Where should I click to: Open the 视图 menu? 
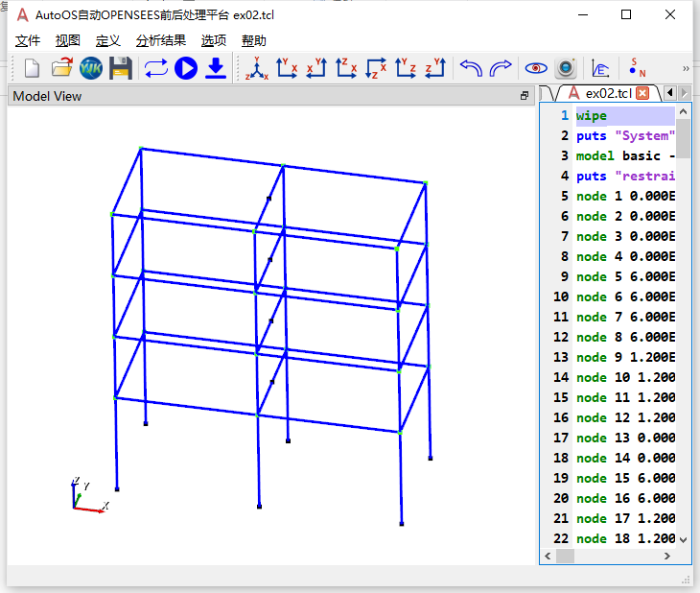click(68, 40)
